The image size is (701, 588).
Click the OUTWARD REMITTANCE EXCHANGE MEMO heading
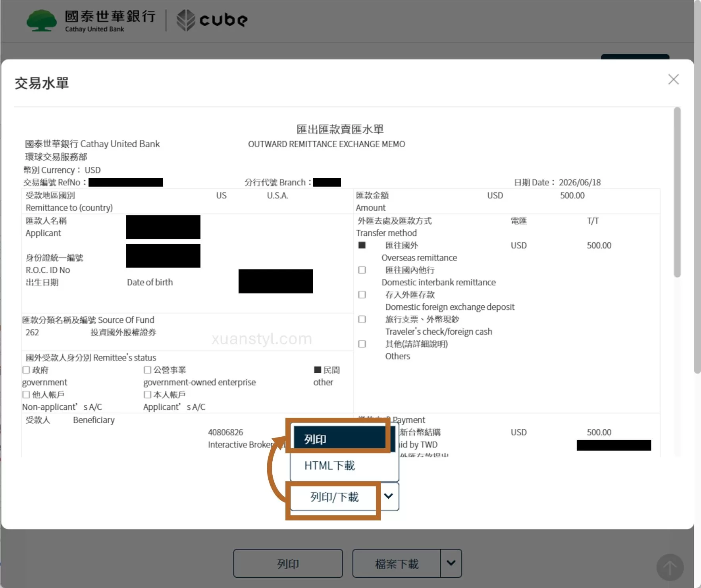pos(327,144)
